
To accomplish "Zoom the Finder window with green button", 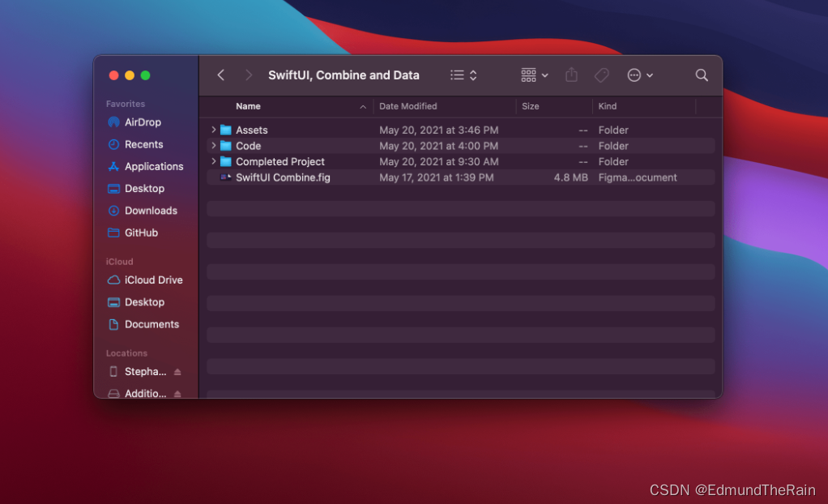I will tap(145, 75).
